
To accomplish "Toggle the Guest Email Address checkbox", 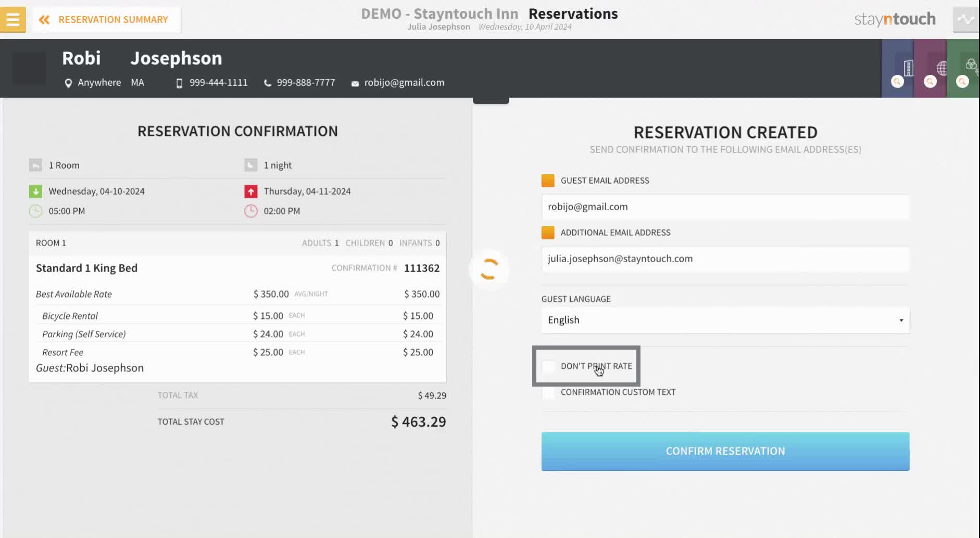I will tap(548, 181).
